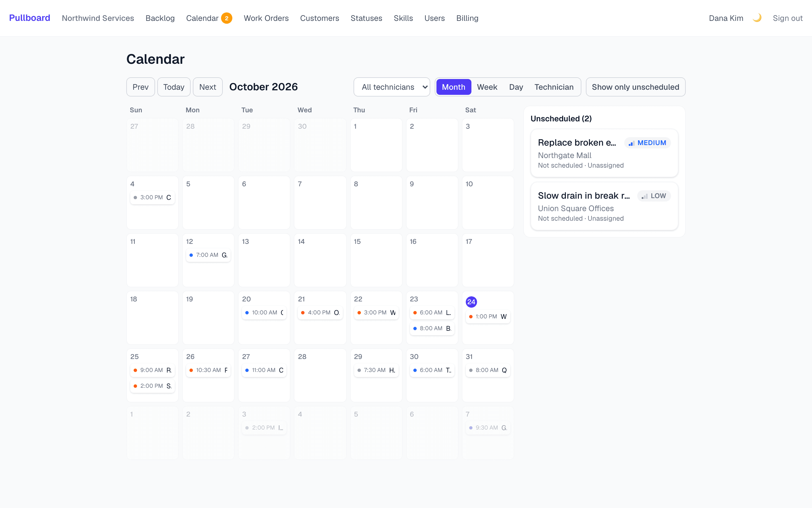Viewport: 812px width, 508px height.
Task: Switch to Technician view
Action: (554, 87)
